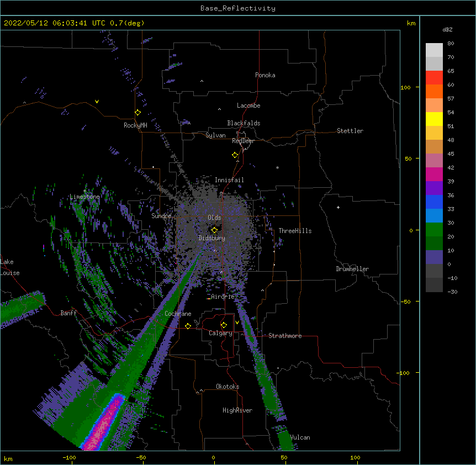
Task: Click the Airdrie city label
Action: point(223,297)
